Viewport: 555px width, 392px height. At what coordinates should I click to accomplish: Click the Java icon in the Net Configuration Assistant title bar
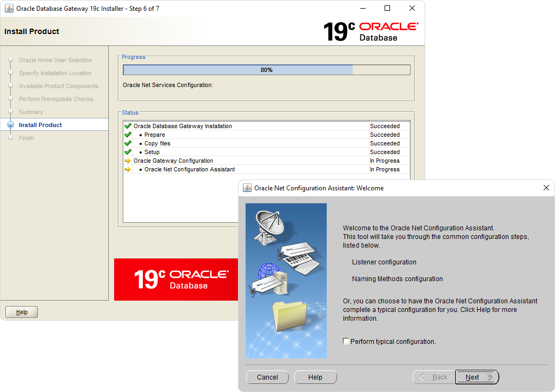coord(247,188)
